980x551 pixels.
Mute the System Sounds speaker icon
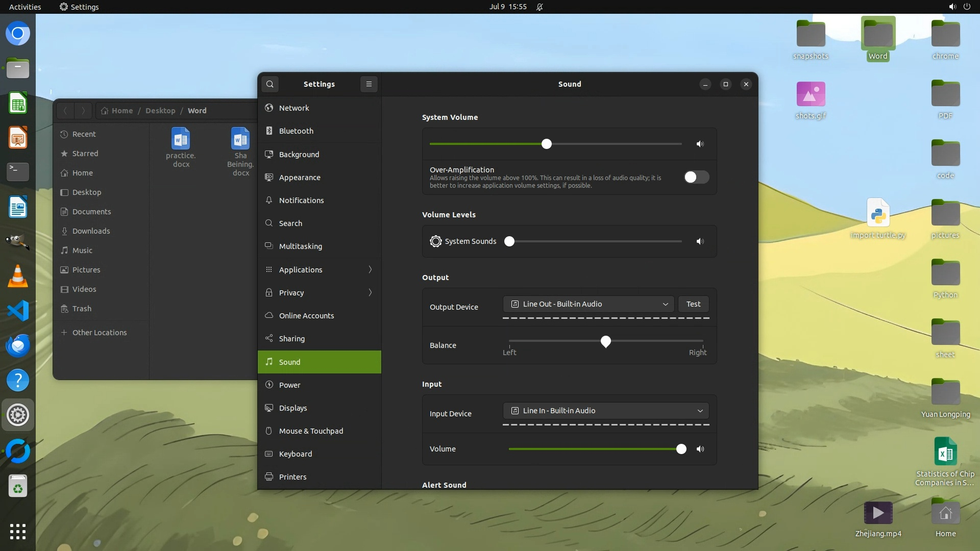[x=700, y=241]
